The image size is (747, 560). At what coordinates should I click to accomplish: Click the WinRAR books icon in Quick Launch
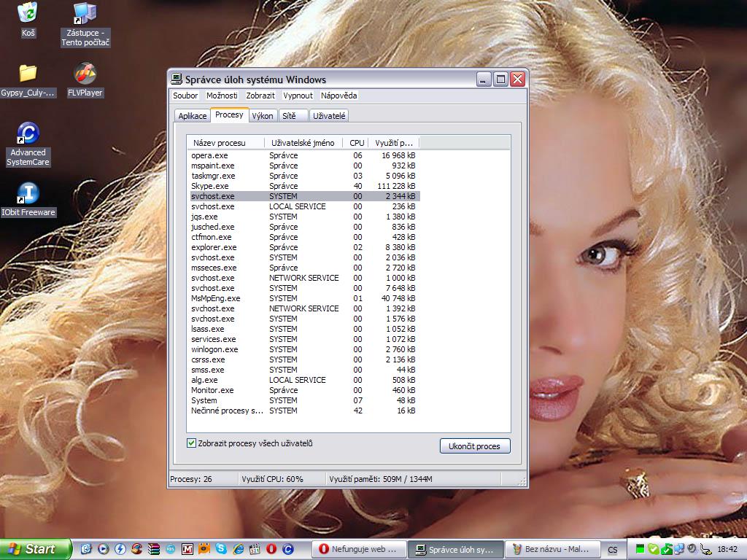(154, 549)
